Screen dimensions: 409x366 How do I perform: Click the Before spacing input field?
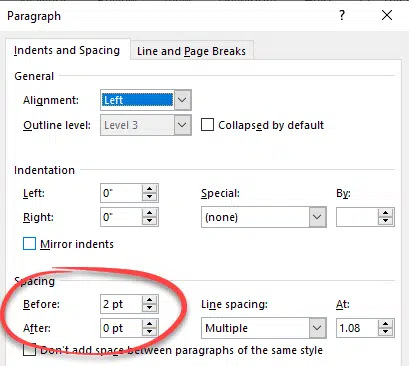(x=121, y=304)
